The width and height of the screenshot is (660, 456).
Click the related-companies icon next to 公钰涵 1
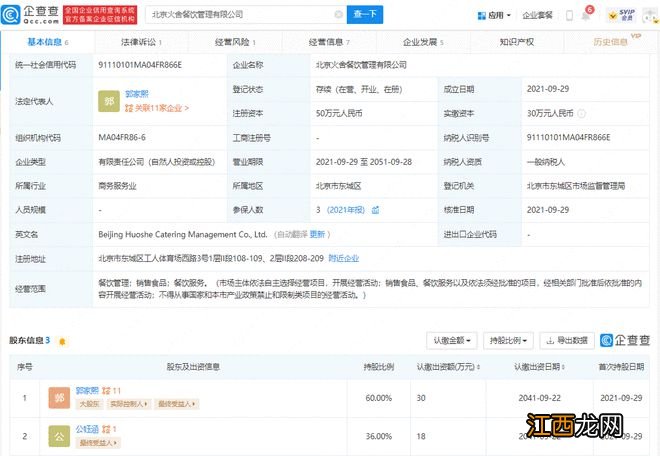(106, 429)
